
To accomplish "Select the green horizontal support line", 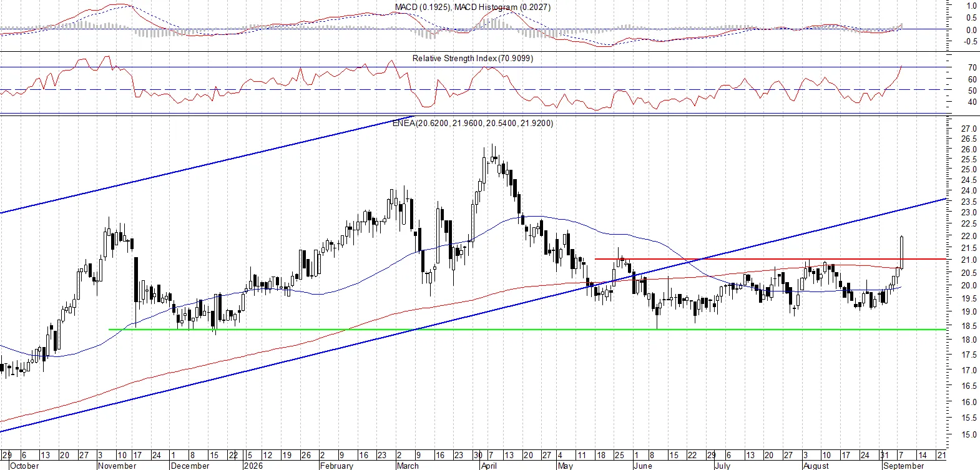I will click(x=502, y=330).
